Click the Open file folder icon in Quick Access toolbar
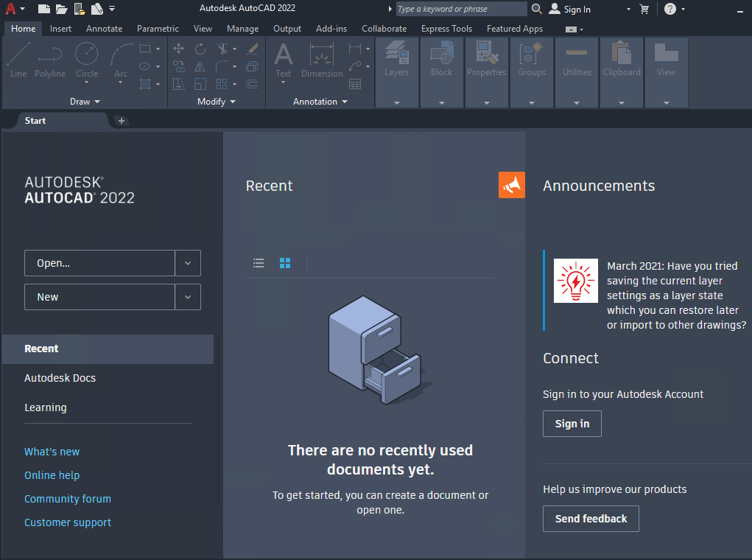Viewport: 752px width, 560px height. point(61,9)
